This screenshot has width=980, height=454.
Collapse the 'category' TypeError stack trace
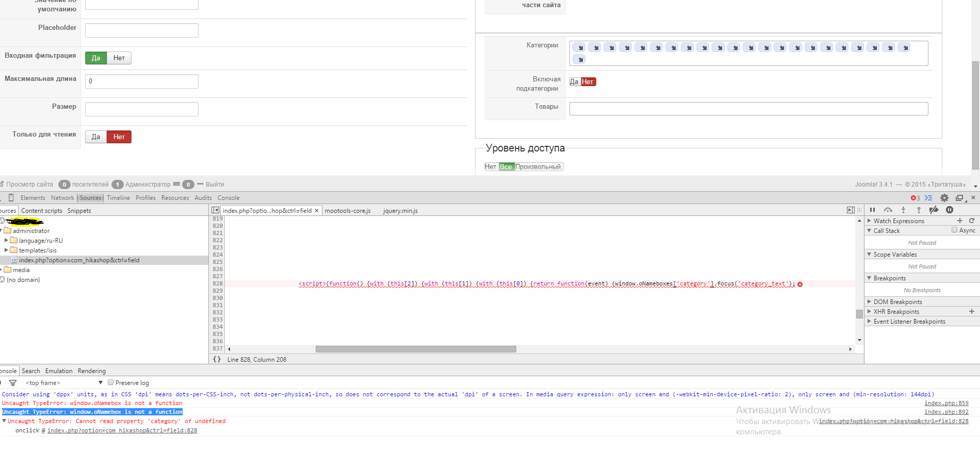(5, 421)
